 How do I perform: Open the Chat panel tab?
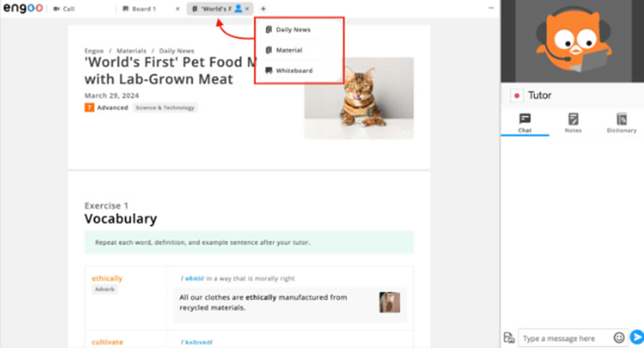pos(525,123)
